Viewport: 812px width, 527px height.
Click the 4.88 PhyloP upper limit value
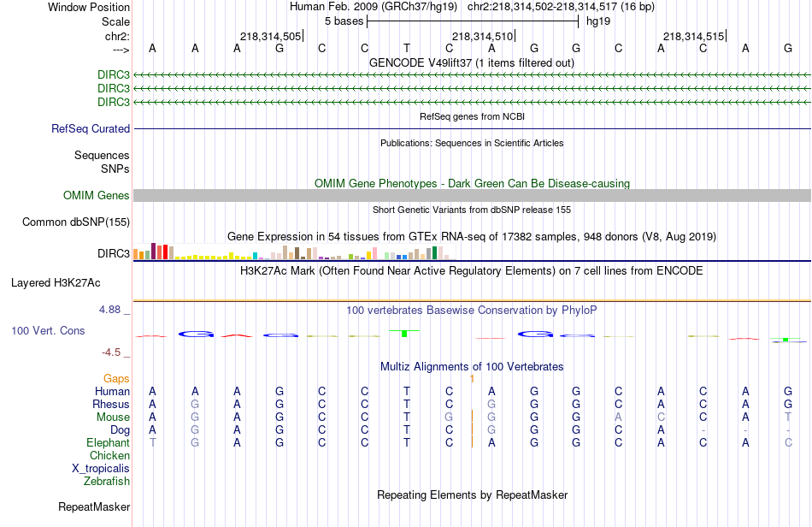pos(109,310)
